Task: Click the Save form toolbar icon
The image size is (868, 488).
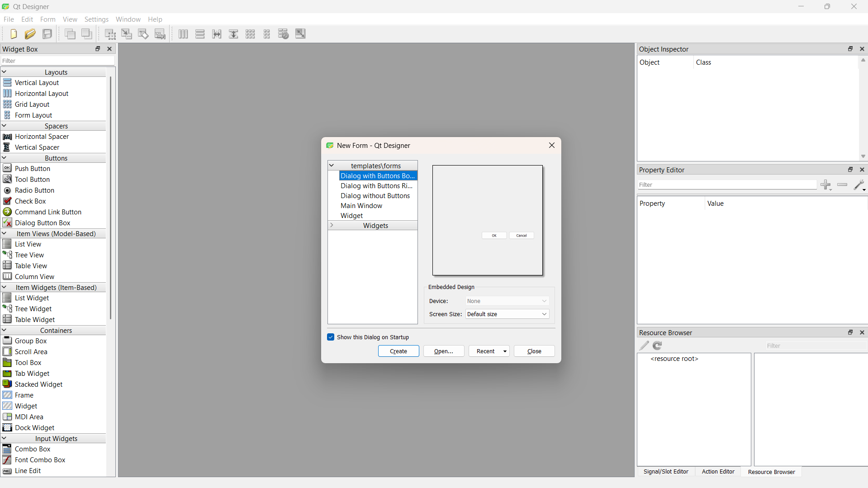Action: click(x=47, y=34)
